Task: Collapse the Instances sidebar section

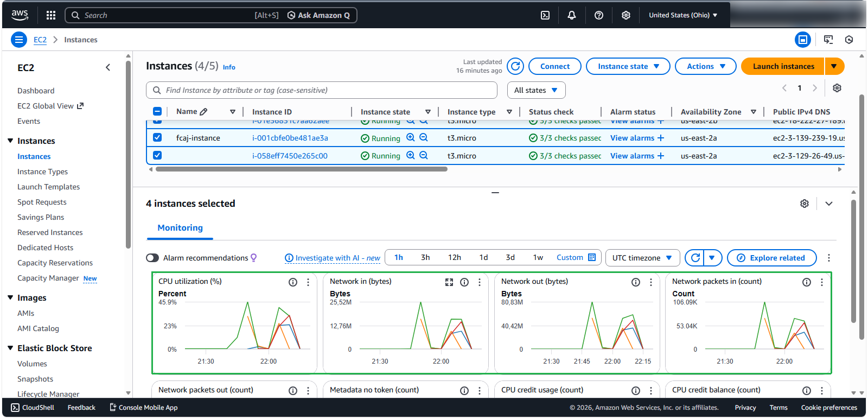Action: (10, 141)
